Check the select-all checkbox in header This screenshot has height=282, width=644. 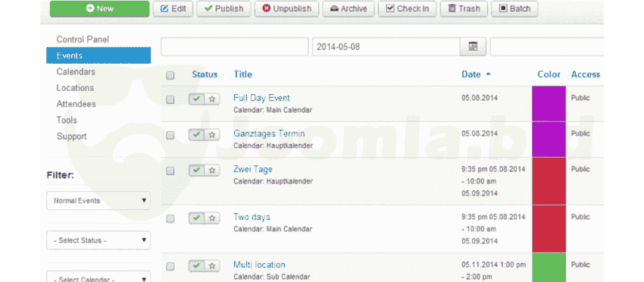[x=170, y=75]
